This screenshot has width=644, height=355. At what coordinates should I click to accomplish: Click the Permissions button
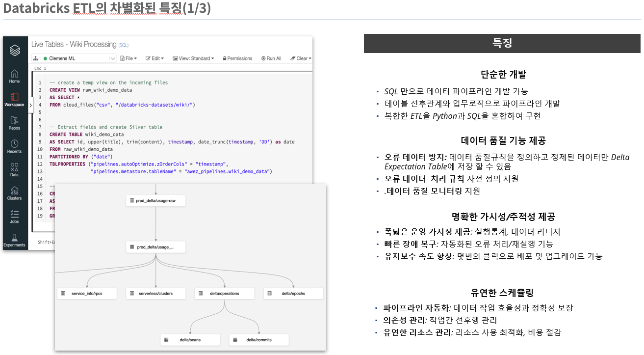coord(237,58)
